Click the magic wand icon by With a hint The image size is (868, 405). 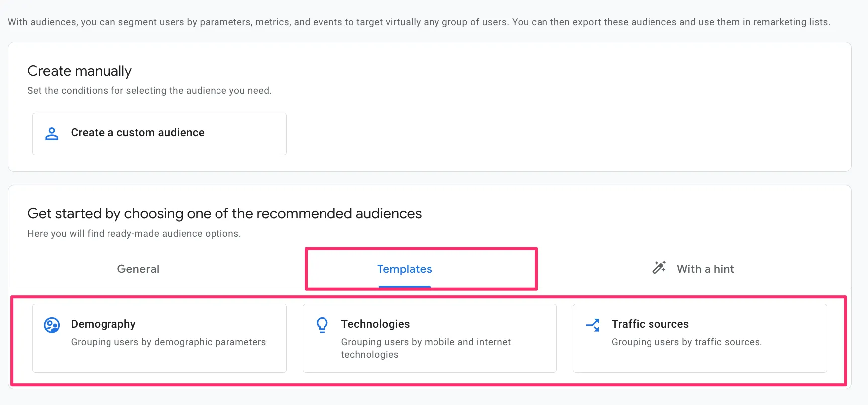tap(659, 268)
